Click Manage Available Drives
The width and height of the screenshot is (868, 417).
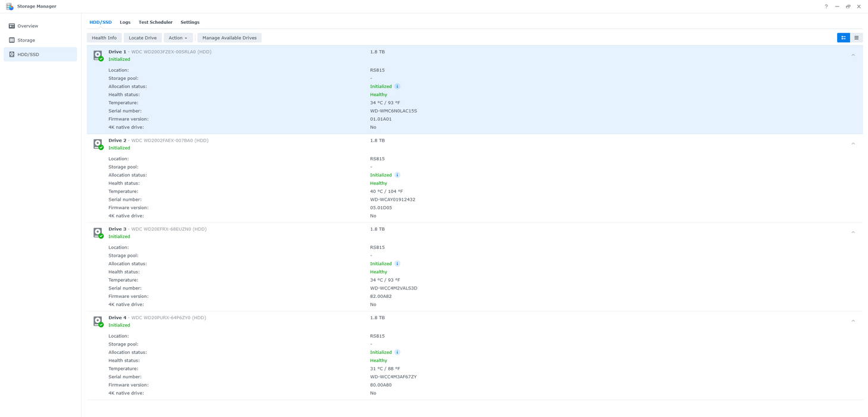point(229,38)
